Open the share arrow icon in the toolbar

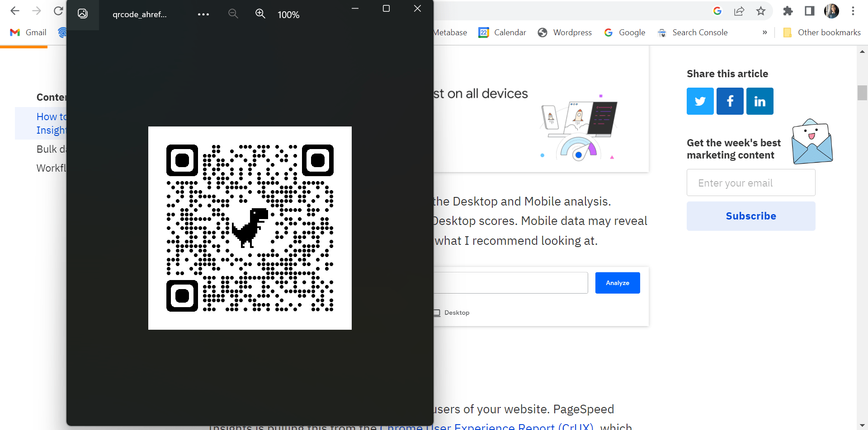coord(739,10)
